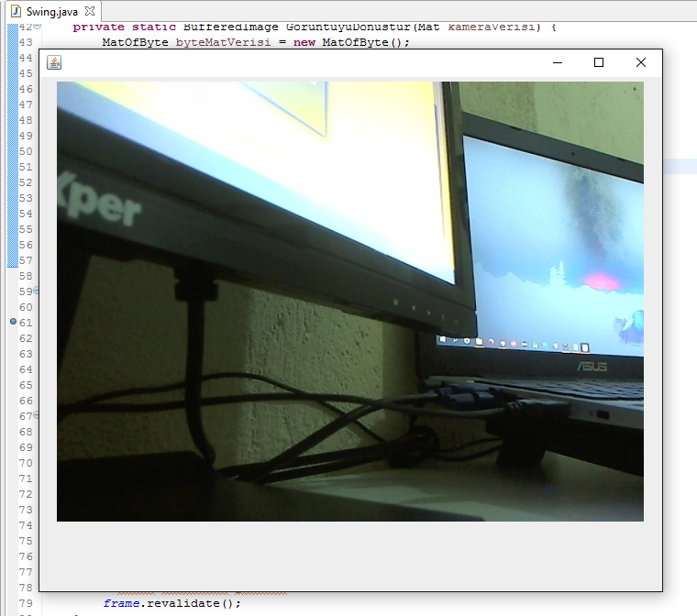This screenshot has height=616, width=697.
Task: Close the Swing.java editor tab
Action: 89,12
